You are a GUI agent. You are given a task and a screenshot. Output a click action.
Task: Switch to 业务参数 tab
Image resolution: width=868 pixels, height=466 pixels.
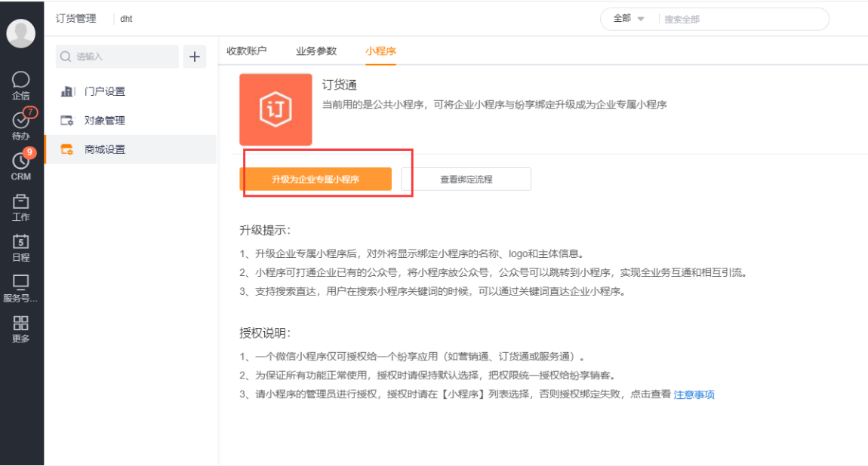click(316, 51)
